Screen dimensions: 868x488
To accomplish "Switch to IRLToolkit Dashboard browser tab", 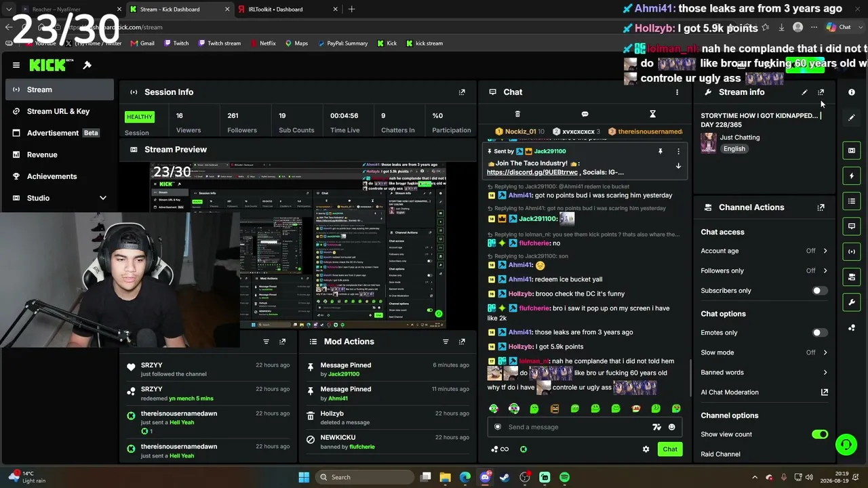I will tap(288, 9).
